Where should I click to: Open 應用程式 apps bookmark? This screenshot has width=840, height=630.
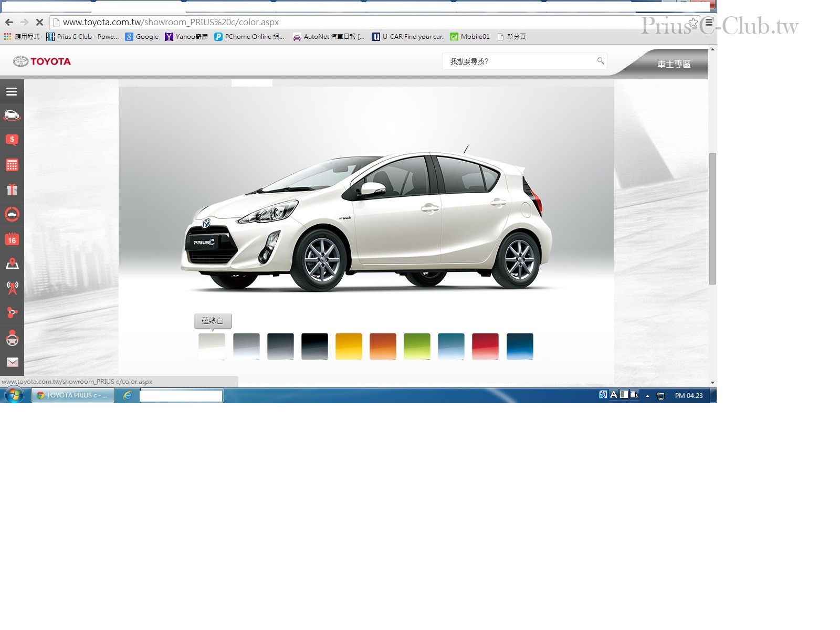point(22,37)
